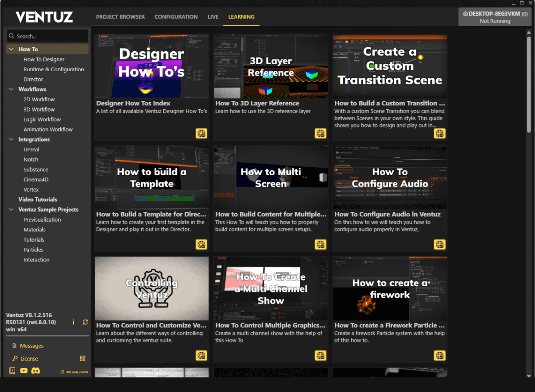The width and height of the screenshot is (535, 392).
Task: Click web icon on Firework Particle card
Action: pos(439,355)
